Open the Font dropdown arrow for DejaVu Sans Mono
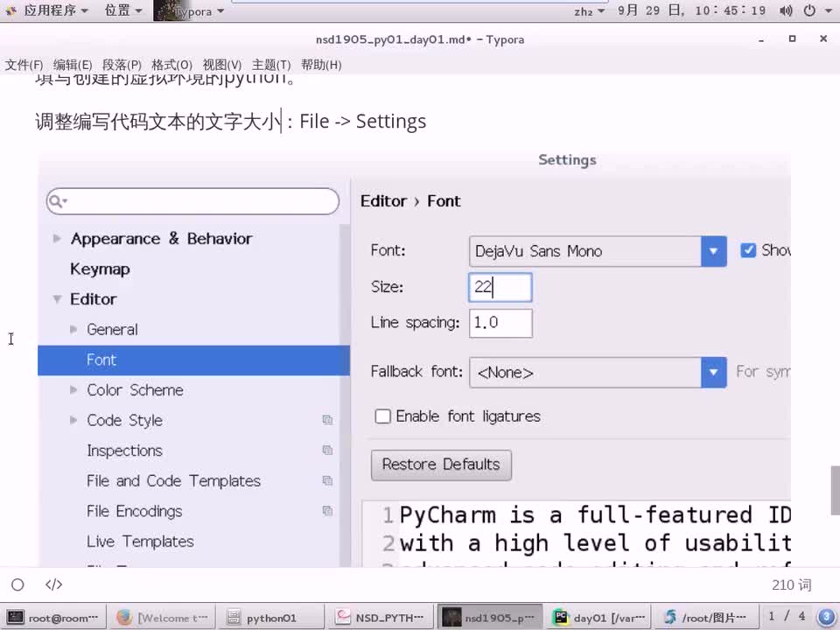This screenshot has width=840, height=630. [714, 251]
